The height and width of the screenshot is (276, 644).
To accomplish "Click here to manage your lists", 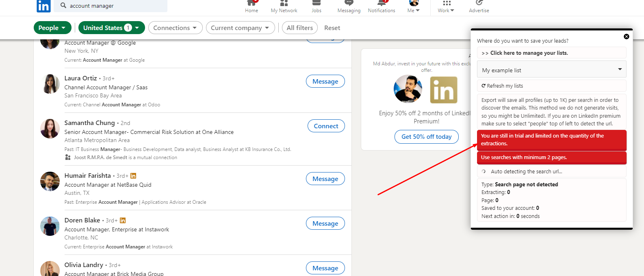I will [x=551, y=53].
